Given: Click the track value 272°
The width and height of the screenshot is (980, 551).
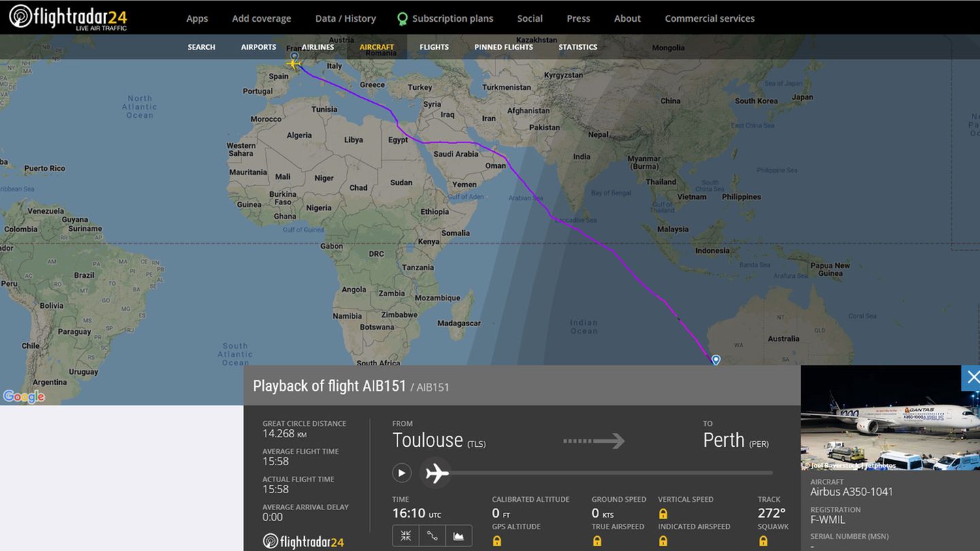Looking at the screenshot, I should click(772, 513).
